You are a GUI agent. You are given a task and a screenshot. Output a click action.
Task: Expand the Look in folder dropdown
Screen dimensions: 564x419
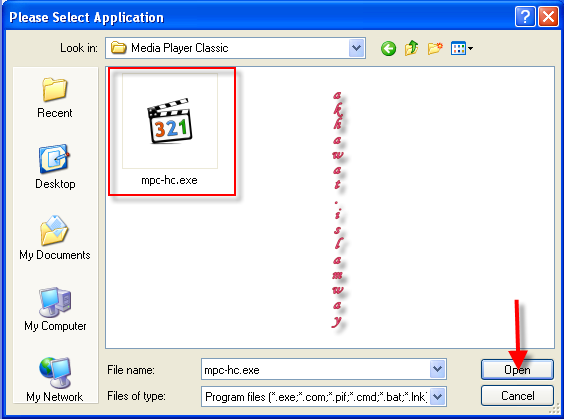point(356,48)
